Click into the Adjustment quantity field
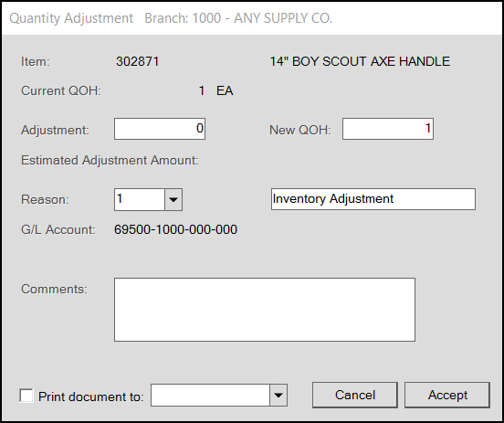 coord(160,129)
